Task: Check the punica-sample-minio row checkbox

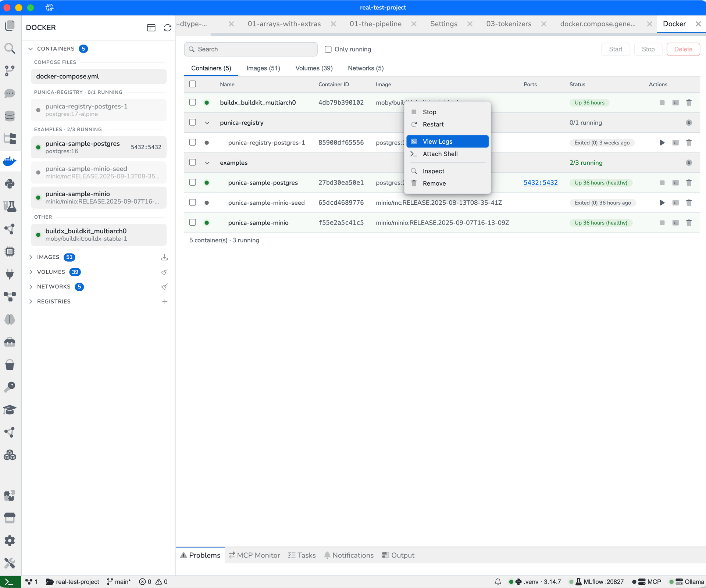Action: pos(192,222)
